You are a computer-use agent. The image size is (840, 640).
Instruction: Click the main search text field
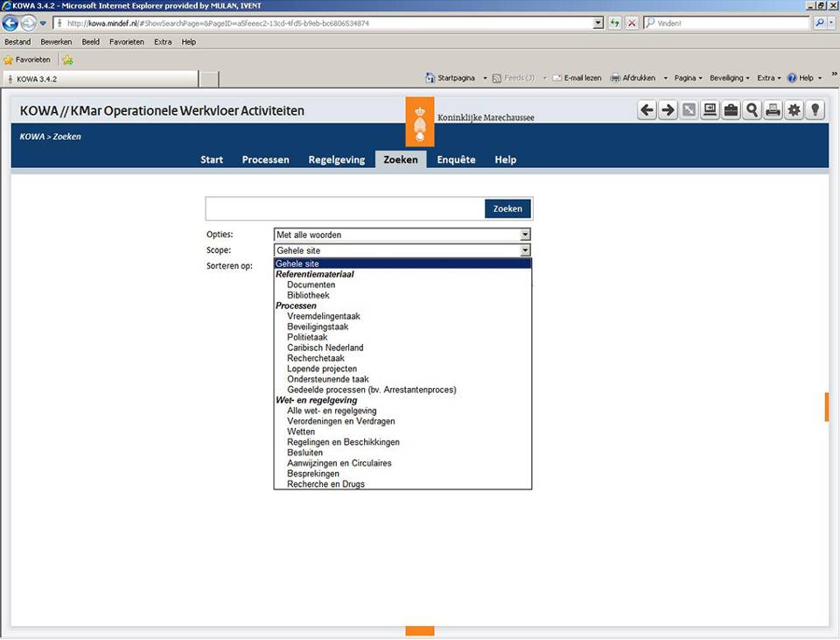coord(345,208)
